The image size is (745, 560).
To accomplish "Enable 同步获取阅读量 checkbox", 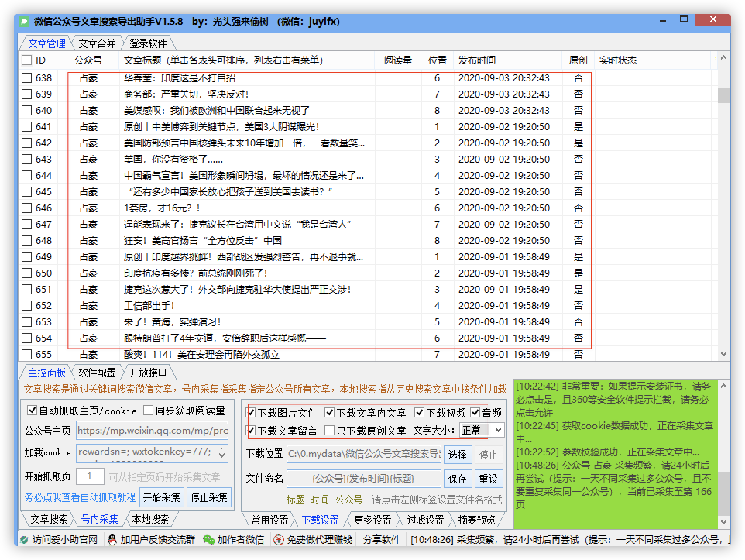I will click(148, 410).
